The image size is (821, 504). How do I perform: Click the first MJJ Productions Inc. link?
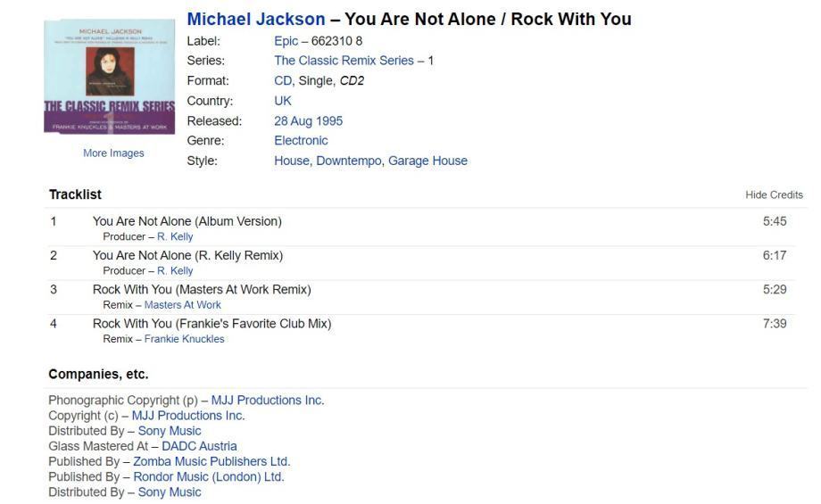pos(268,401)
